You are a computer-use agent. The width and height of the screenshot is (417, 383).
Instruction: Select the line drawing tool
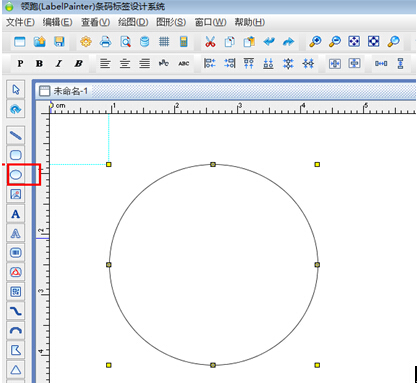[x=16, y=135]
